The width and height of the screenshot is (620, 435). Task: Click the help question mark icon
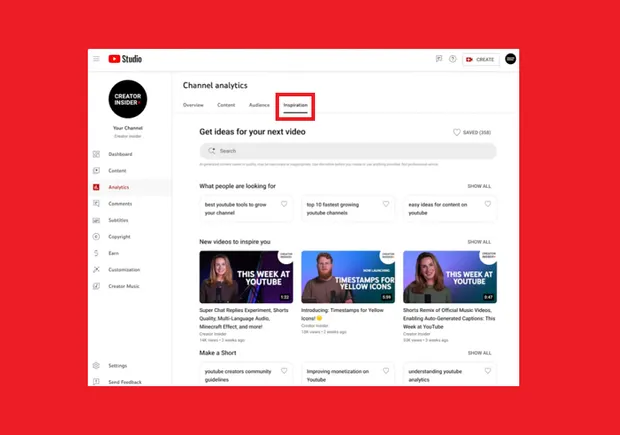453,59
